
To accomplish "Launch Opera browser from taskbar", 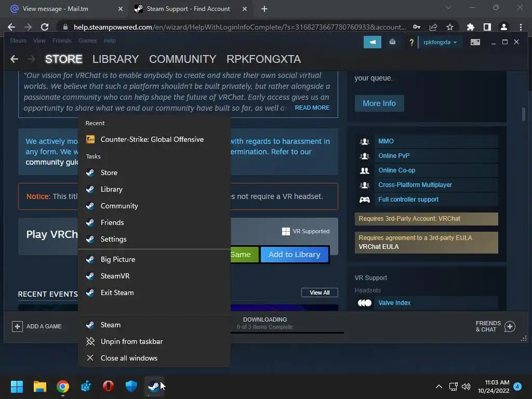I will click(x=108, y=386).
